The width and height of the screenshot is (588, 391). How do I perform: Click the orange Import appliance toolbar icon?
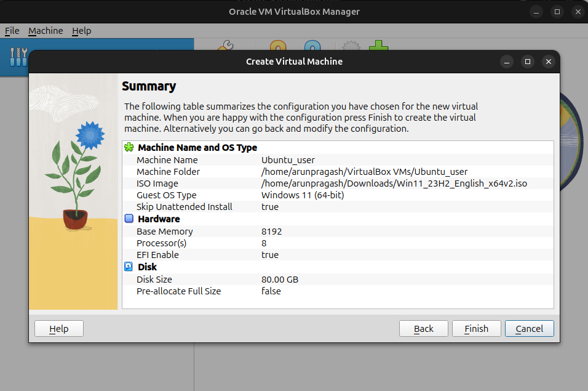[278, 46]
